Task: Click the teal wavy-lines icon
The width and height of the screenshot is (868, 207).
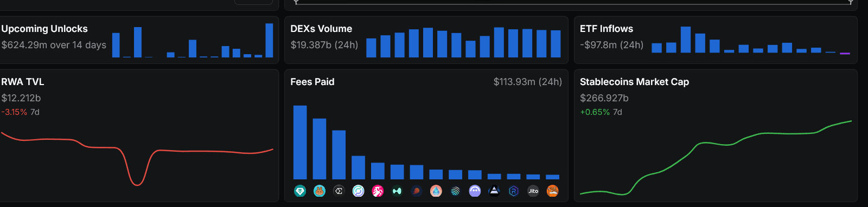Action: click(456, 191)
